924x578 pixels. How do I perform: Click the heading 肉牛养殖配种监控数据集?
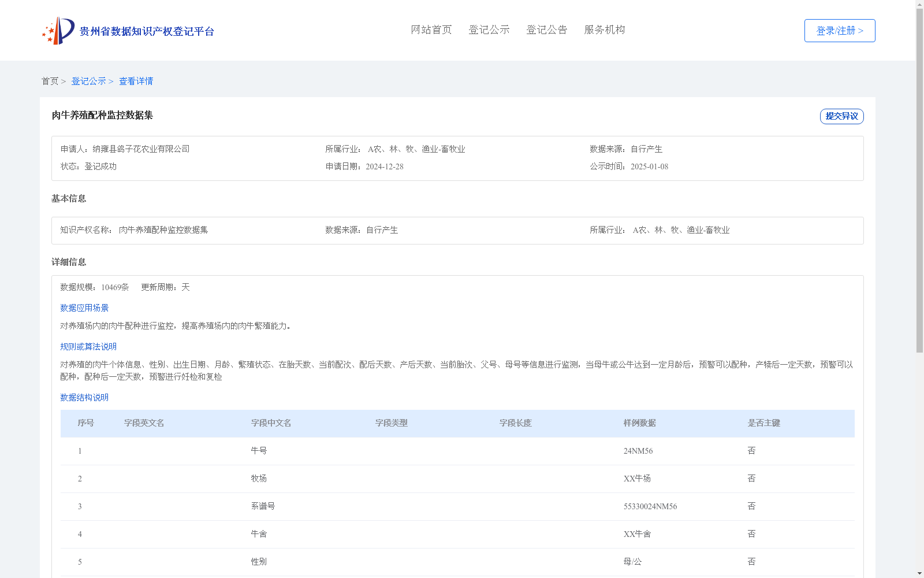(102, 116)
